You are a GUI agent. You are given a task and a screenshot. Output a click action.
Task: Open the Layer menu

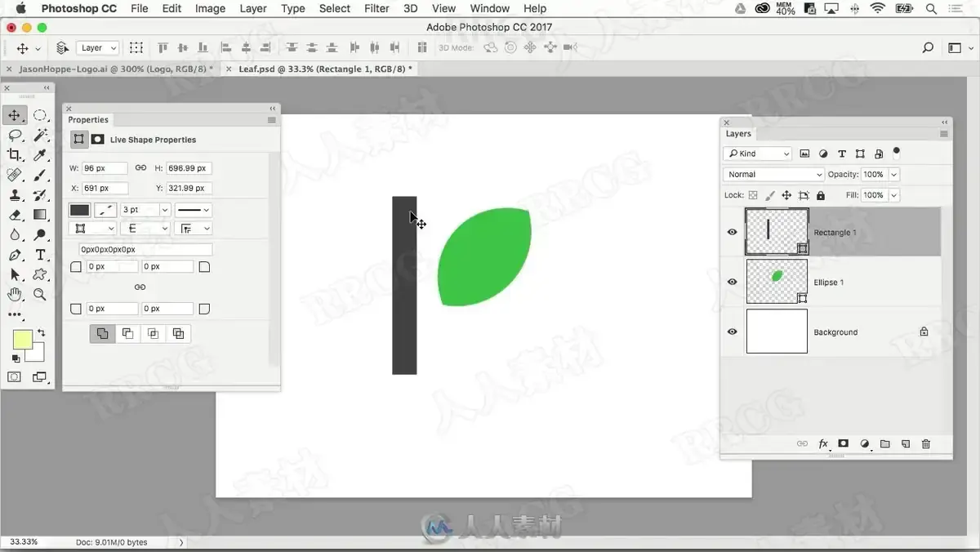click(x=252, y=8)
